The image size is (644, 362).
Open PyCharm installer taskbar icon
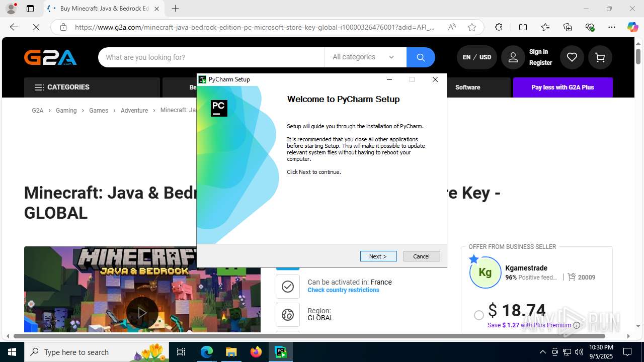point(281,352)
